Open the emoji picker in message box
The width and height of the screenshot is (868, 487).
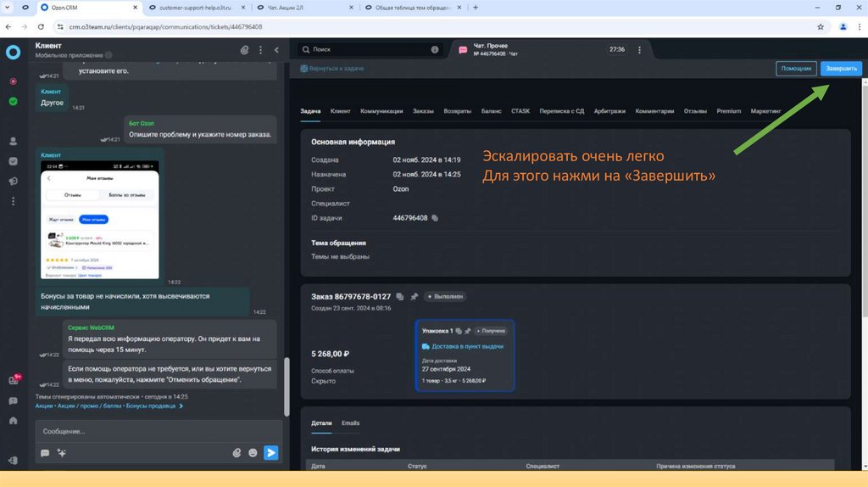pos(253,453)
